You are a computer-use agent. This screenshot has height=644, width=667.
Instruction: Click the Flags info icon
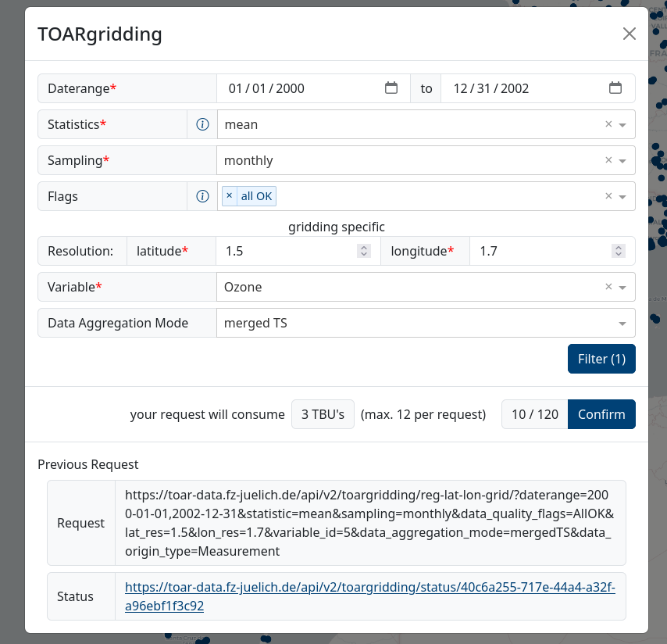pyautogui.click(x=202, y=196)
